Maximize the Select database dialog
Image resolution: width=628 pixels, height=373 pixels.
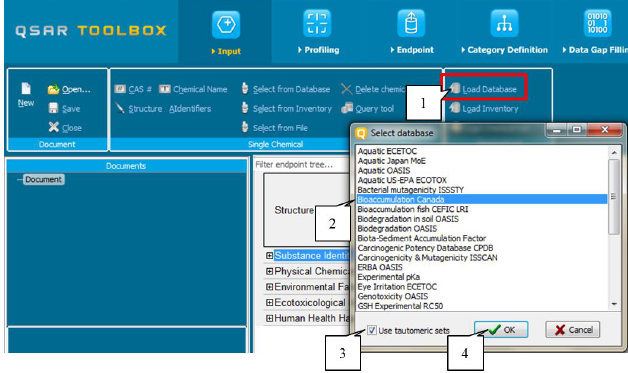[577, 130]
